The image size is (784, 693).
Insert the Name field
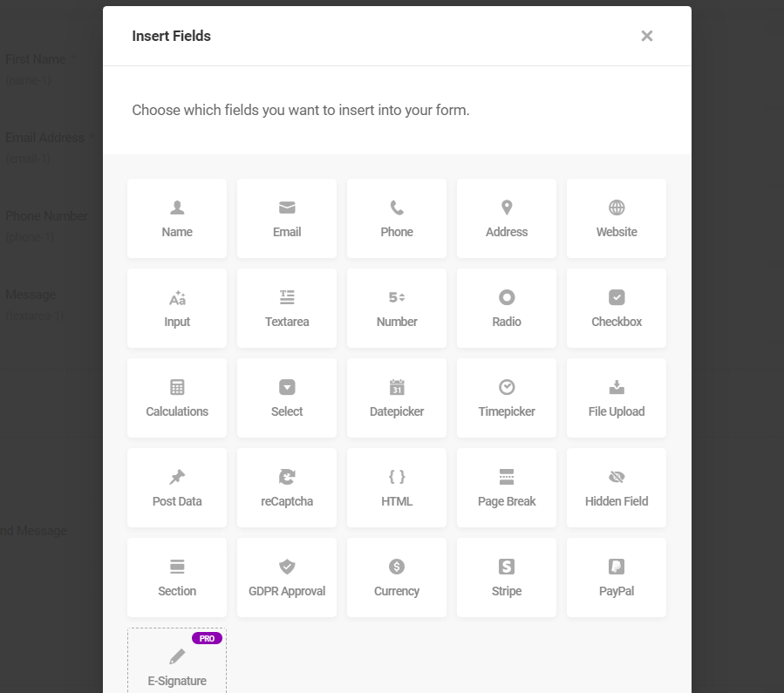pos(177,218)
